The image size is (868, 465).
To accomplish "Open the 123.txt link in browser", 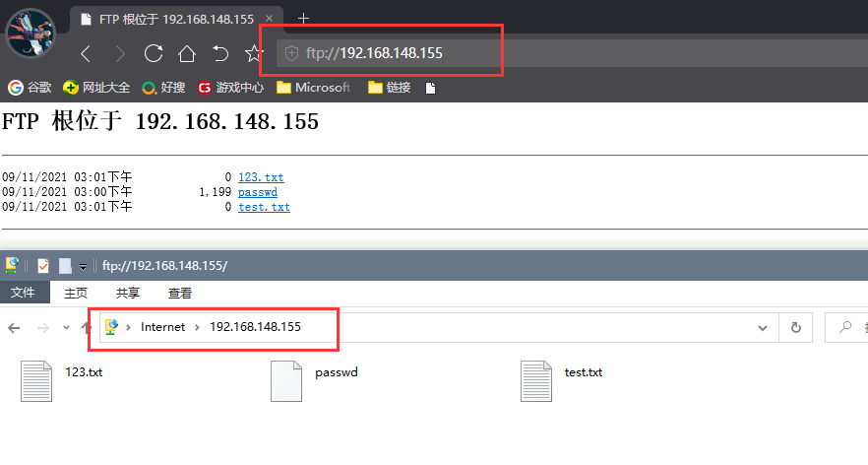I will pos(261,177).
